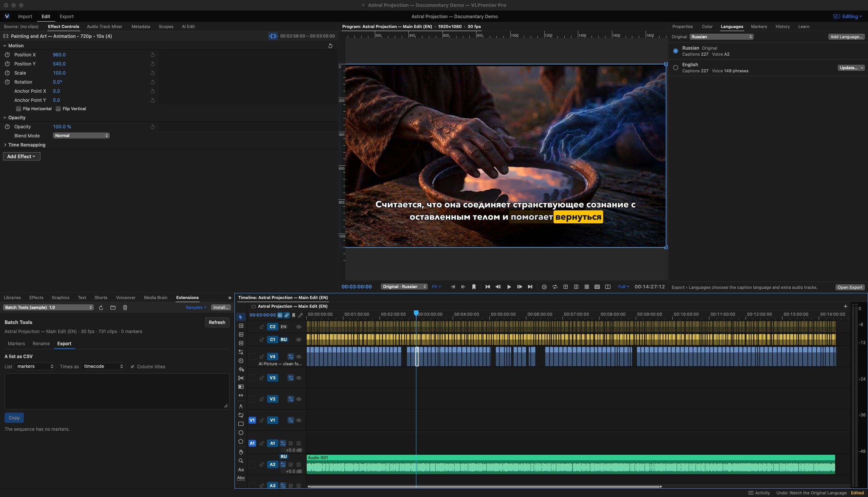The image size is (868, 497).
Task: Open extension folder icon in Extensions panel
Action: [113, 307]
